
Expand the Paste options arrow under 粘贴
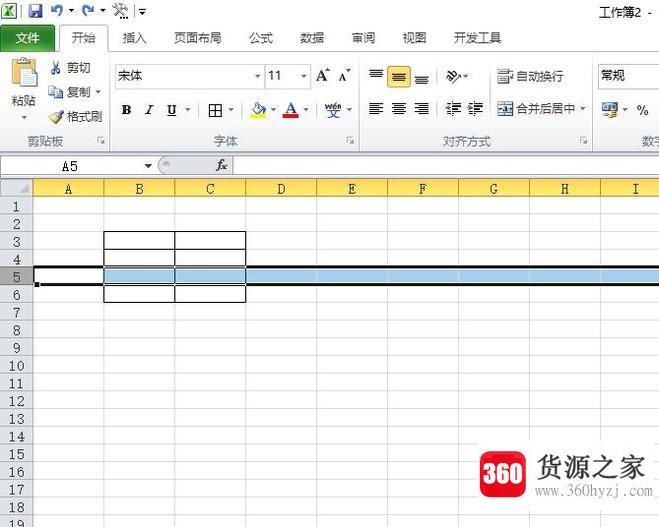click(x=24, y=117)
